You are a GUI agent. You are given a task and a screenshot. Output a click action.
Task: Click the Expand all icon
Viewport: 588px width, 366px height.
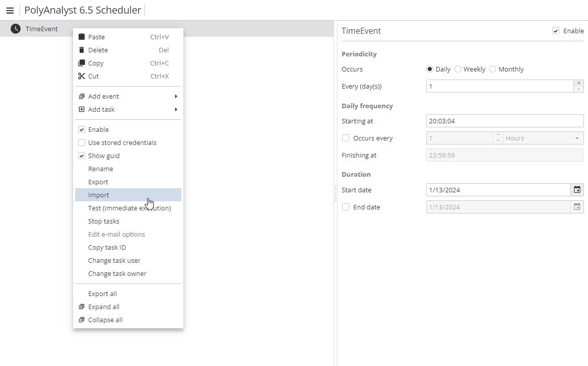pos(82,307)
